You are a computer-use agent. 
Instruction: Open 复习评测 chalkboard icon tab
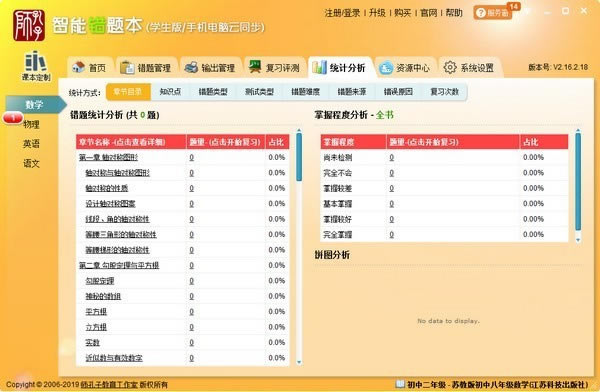tap(274, 68)
